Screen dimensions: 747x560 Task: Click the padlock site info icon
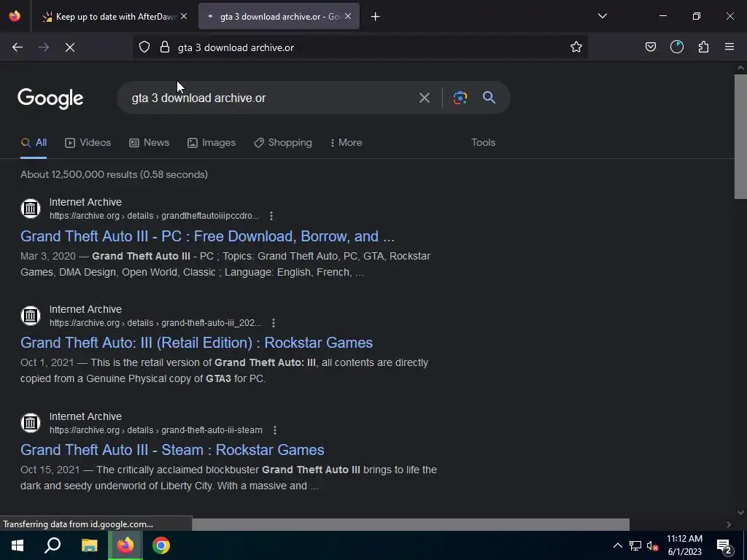165,47
